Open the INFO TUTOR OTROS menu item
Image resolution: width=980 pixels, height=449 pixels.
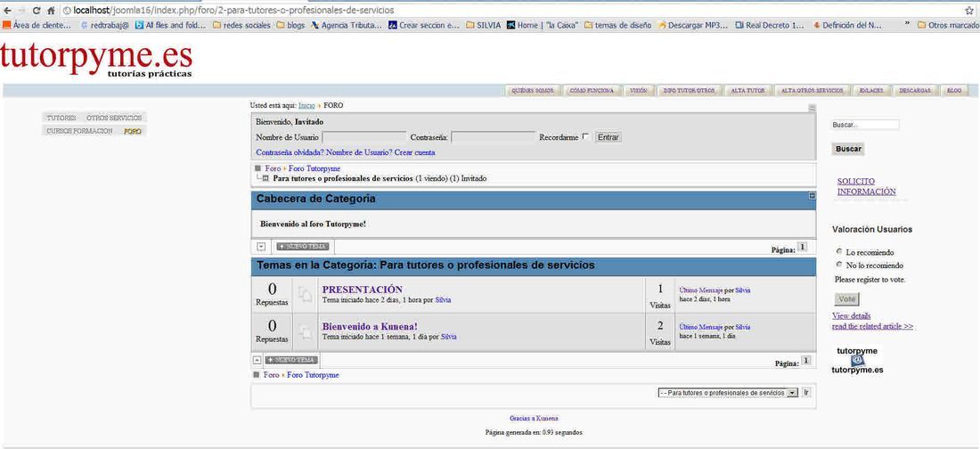coord(689,91)
